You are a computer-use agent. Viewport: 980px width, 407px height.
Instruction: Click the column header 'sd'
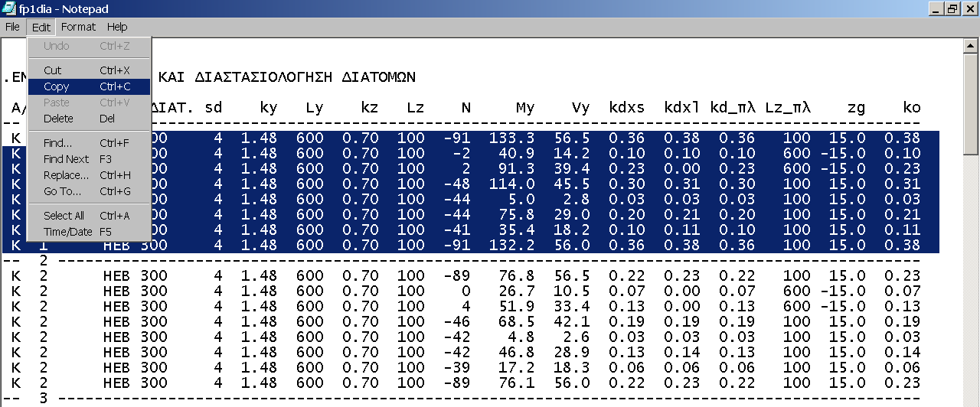213,108
